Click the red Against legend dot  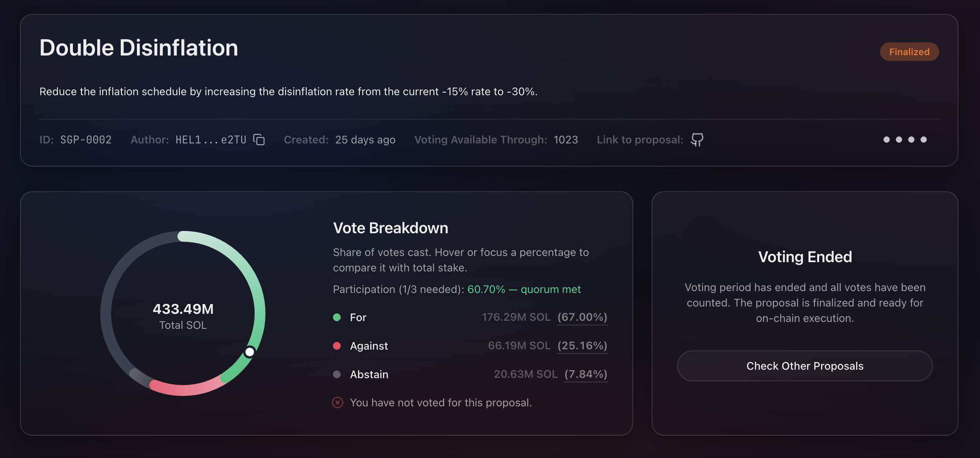point(337,346)
